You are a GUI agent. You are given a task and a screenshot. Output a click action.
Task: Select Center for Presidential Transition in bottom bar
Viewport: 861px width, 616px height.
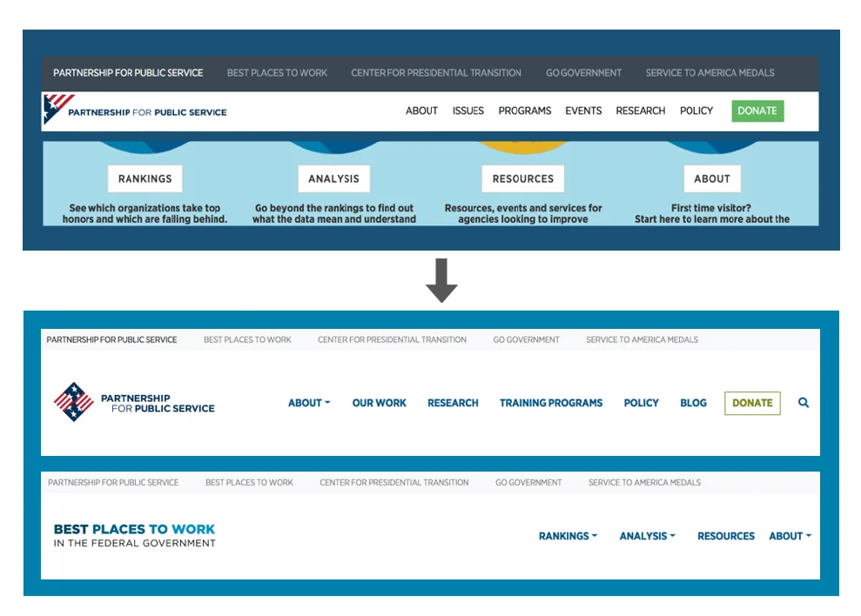394,483
